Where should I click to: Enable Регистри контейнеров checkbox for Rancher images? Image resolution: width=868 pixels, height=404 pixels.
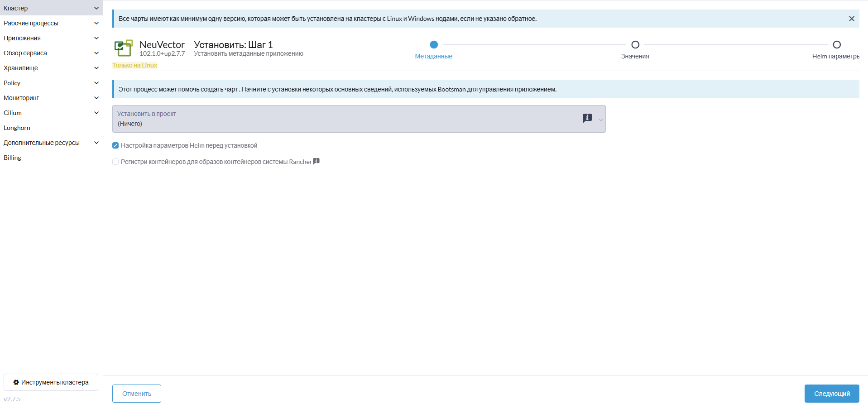coord(115,162)
